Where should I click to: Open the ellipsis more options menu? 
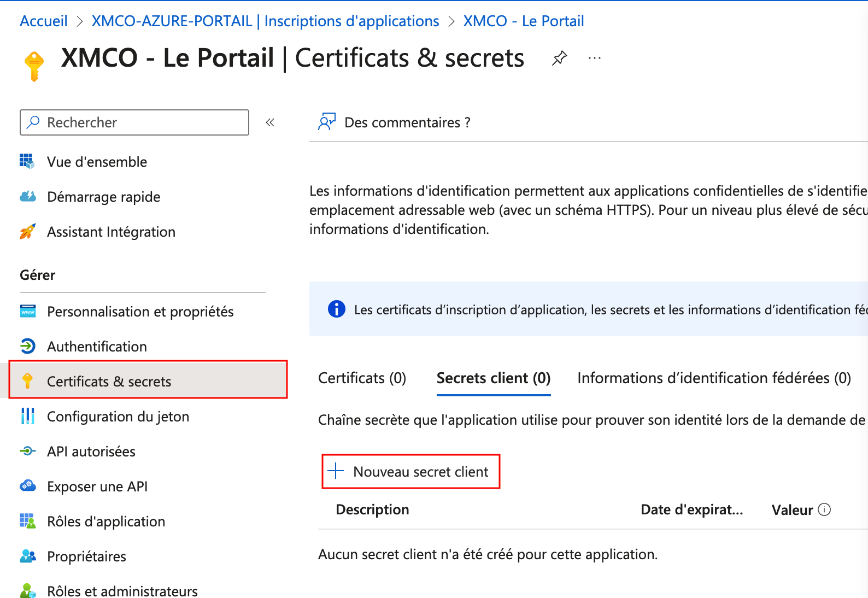(595, 58)
